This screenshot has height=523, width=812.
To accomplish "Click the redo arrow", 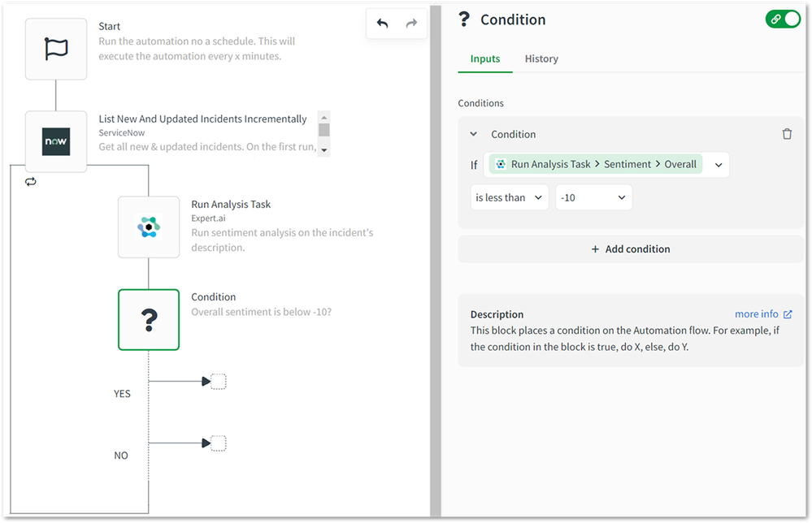I will tap(413, 23).
